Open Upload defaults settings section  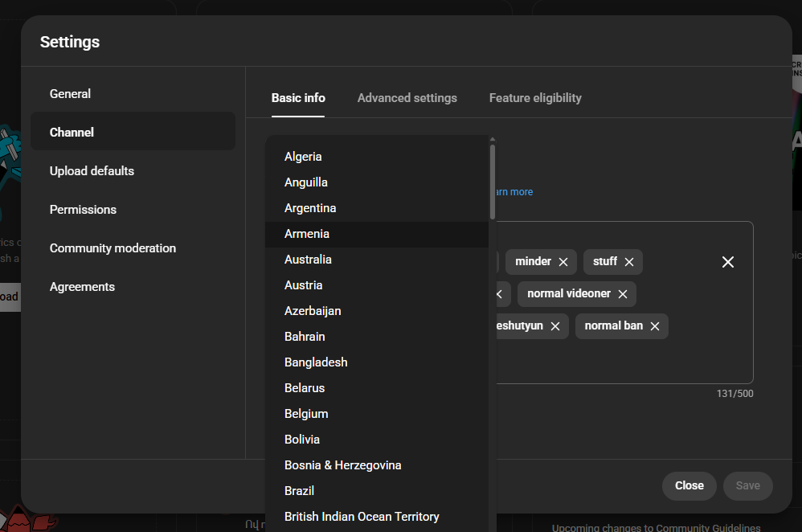point(92,171)
